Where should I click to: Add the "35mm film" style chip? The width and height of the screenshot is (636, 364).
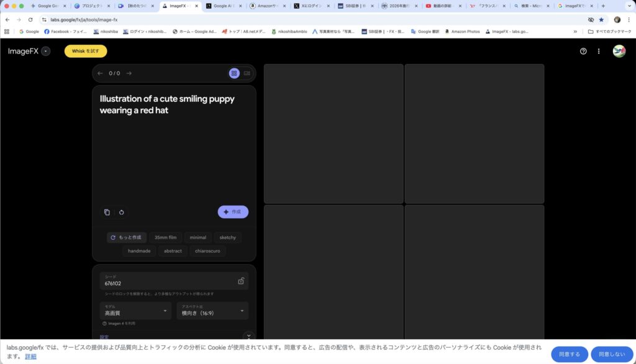pos(165,237)
